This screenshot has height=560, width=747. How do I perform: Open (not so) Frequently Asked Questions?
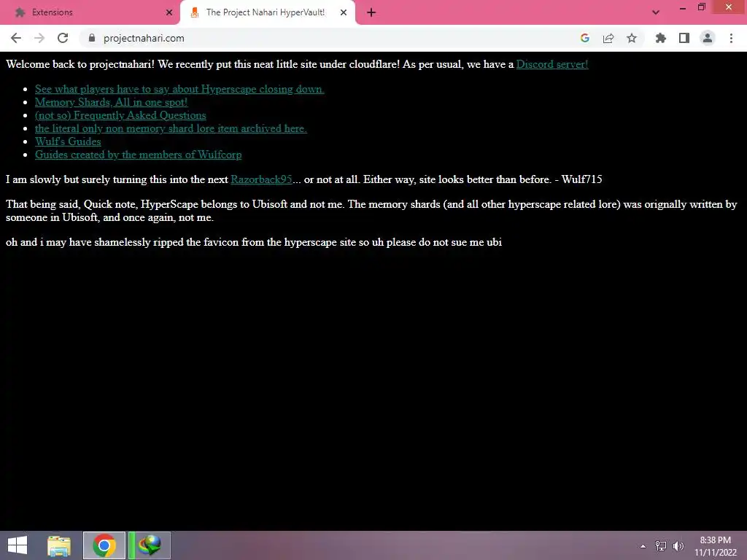[120, 115]
